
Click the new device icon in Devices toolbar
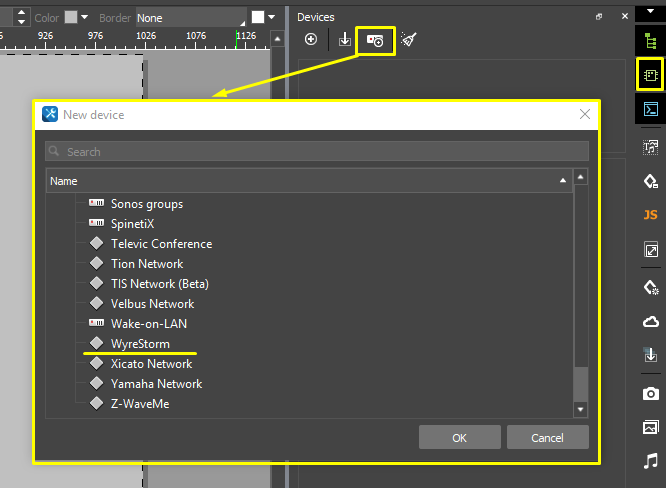click(x=376, y=40)
